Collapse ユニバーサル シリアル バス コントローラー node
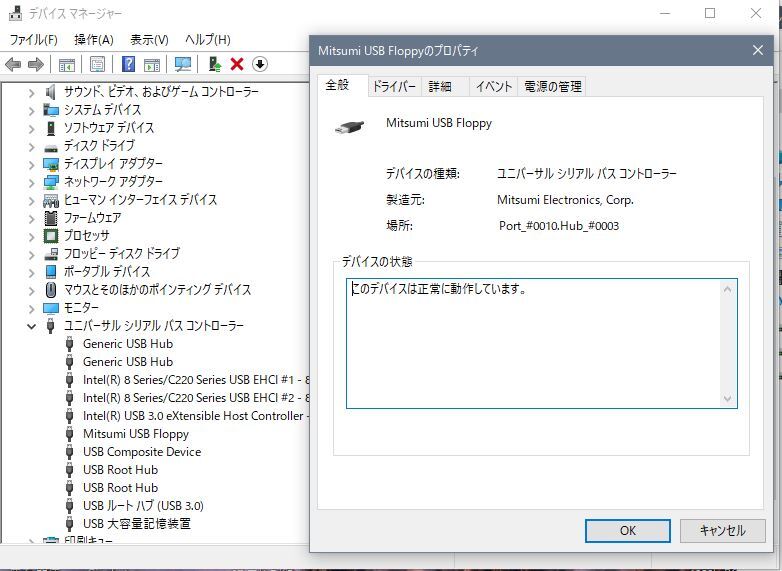 [31, 327]
